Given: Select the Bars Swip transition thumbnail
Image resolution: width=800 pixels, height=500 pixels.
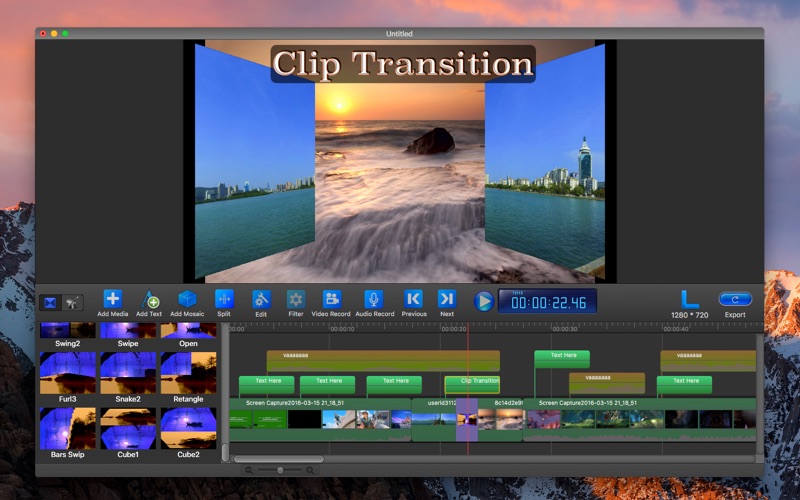Looking at the screenshot, I should (x=67, y=429).
